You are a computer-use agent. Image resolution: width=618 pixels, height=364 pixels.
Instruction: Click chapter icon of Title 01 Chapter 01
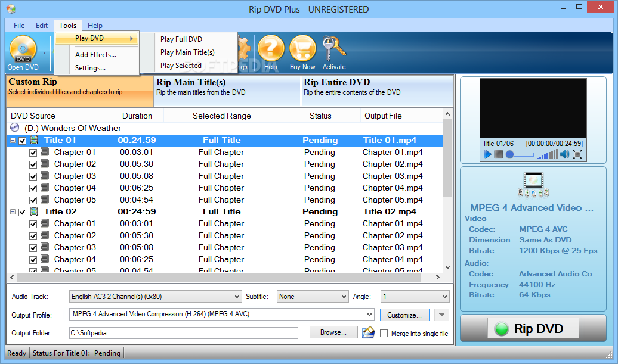tap(45, 151)
